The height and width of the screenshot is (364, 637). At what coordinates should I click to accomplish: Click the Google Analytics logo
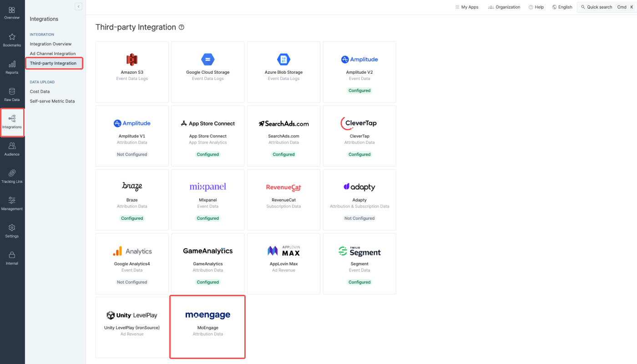132,251
